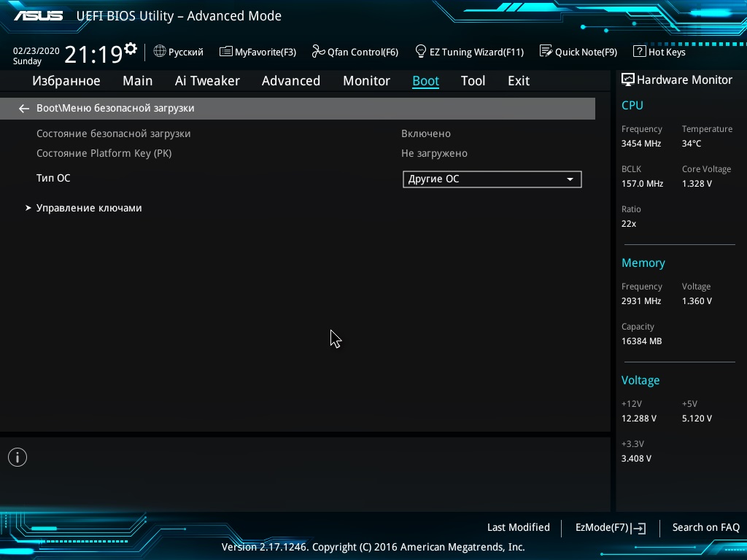
Task: Click the CPU section heading
Action: 632,105
